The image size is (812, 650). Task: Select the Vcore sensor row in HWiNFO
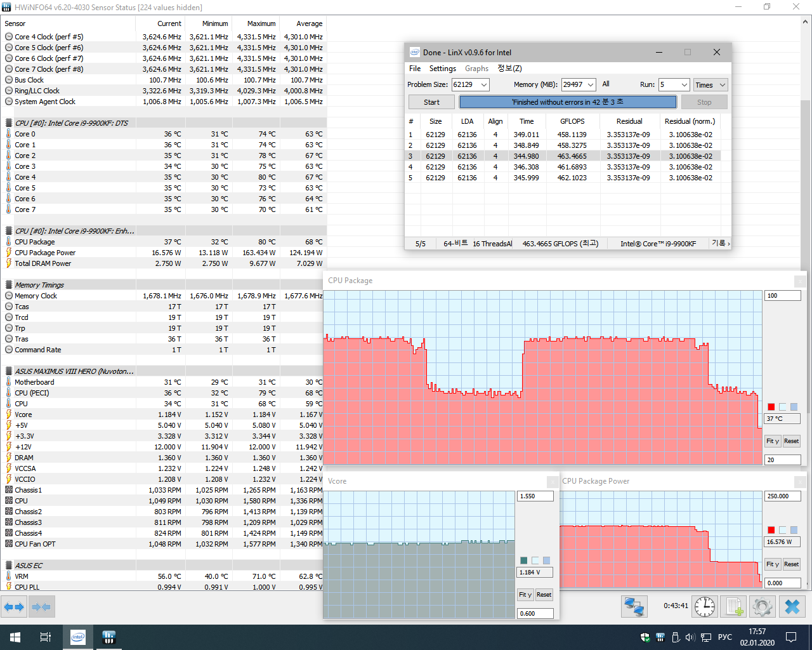pyautogui.click(x=164, y=415)
